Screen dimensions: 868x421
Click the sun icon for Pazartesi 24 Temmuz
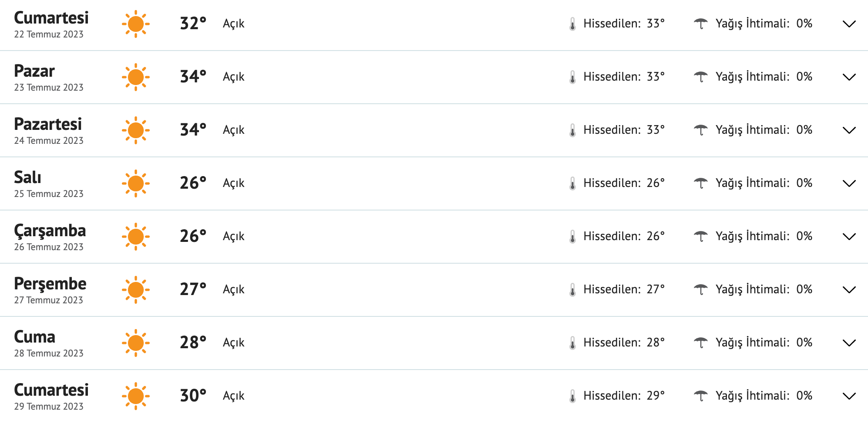coord(135,130)
